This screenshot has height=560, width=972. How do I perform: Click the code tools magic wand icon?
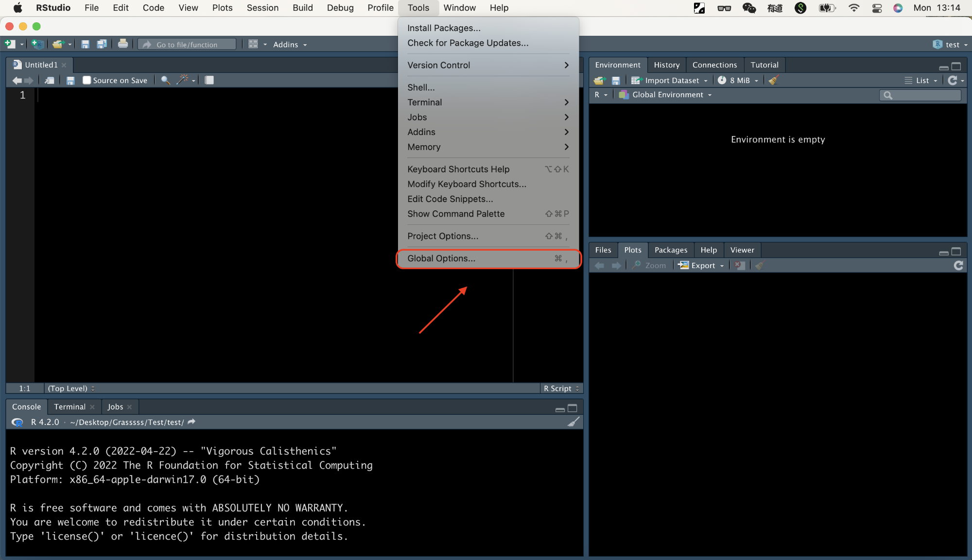183,80
